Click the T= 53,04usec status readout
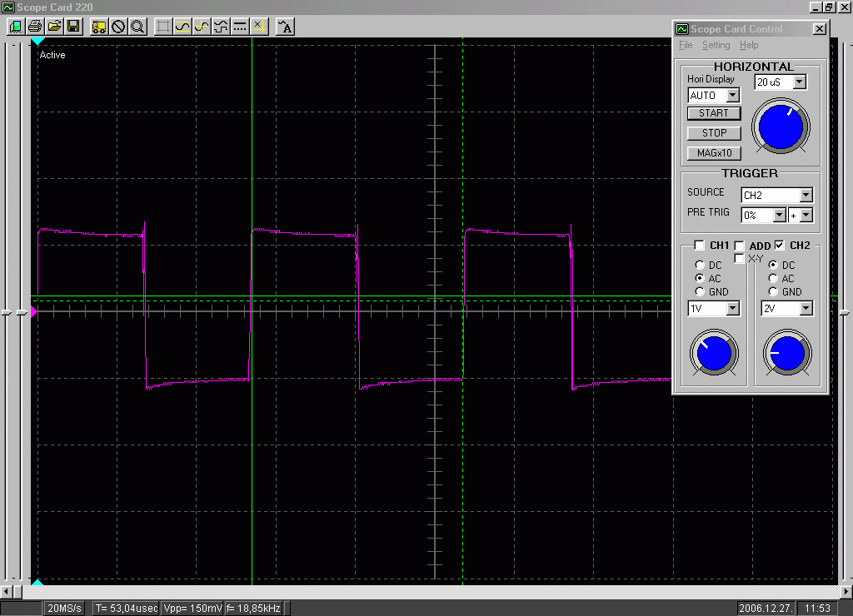The image size is (853, 616). coord(127,609)
